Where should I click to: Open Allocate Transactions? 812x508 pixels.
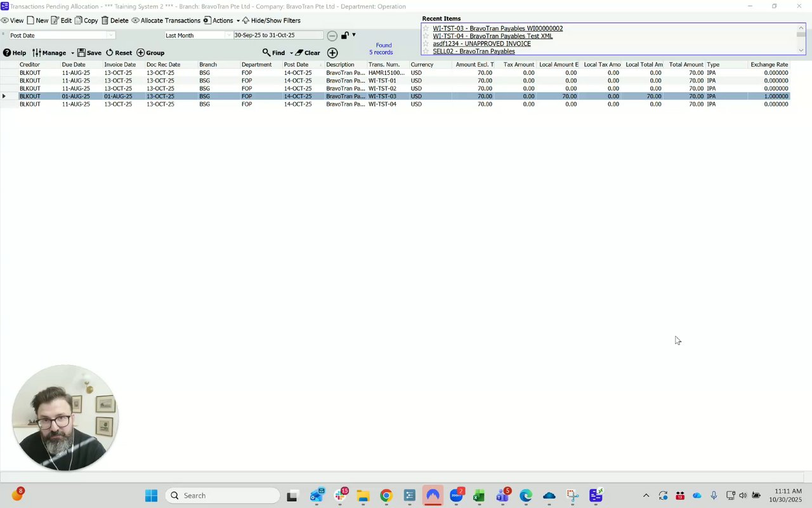click(166, 20)
